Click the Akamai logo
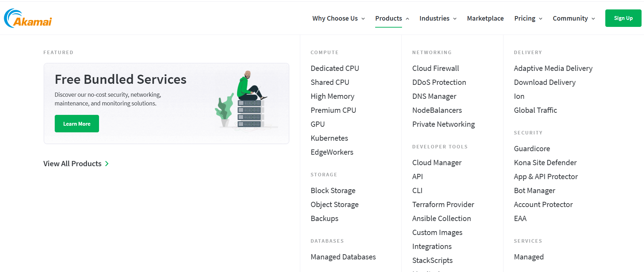 pyautogui.click(x=28, y=19)
